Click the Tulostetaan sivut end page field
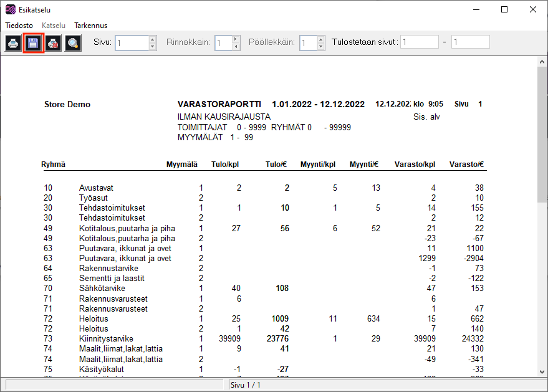The height and width of the screenshot is (392, 548). (470, 42)
